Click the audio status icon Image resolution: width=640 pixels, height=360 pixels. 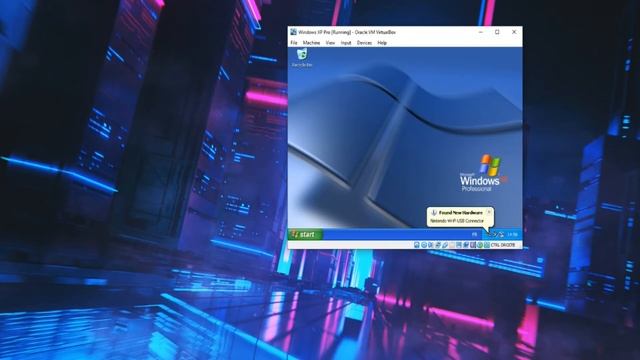(x=431, y=245)
